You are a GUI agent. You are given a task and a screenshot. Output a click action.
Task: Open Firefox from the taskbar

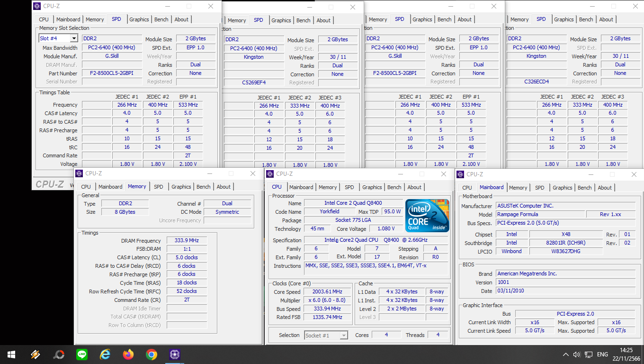128,354
